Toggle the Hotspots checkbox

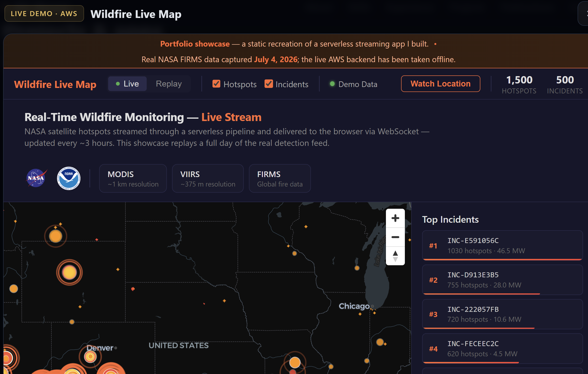(x=216, y=84)
